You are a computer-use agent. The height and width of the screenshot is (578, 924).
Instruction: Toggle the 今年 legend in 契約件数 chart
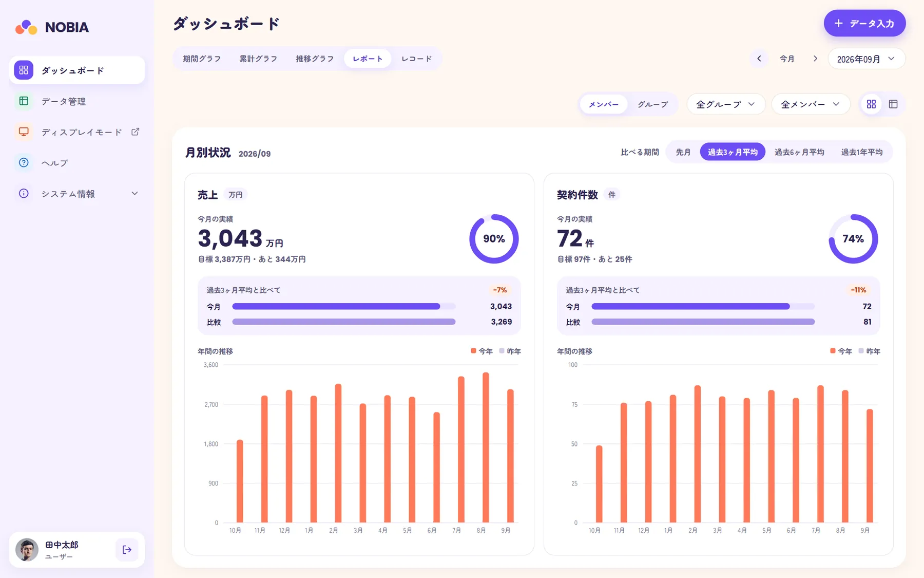(x=841, y=351)
